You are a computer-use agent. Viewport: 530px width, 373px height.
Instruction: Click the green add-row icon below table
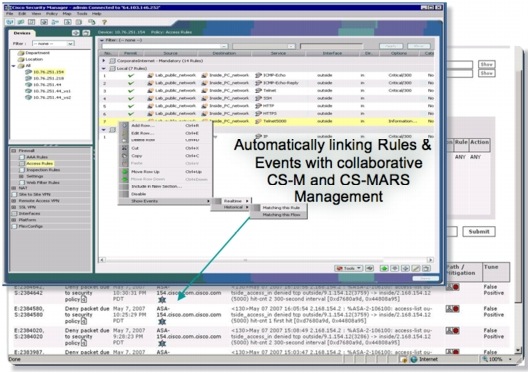[384, 269]
